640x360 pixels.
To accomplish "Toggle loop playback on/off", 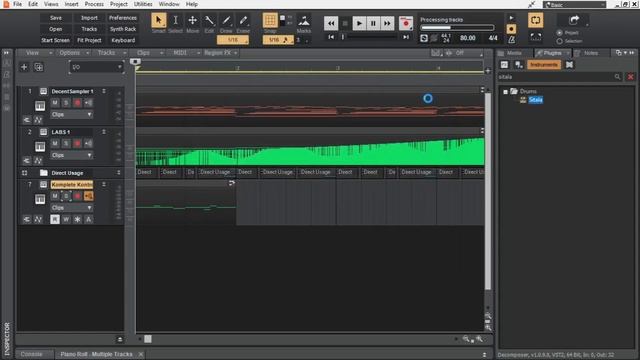I will pyautogui.click(x=536, y=20).
